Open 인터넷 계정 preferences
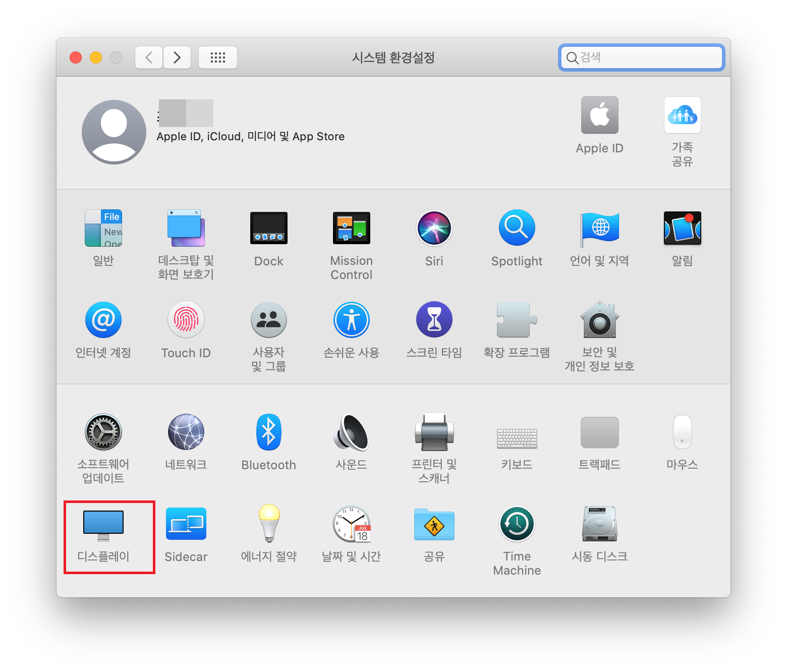The width and height of the screenshot is (787, 672). tap(103, 320)
